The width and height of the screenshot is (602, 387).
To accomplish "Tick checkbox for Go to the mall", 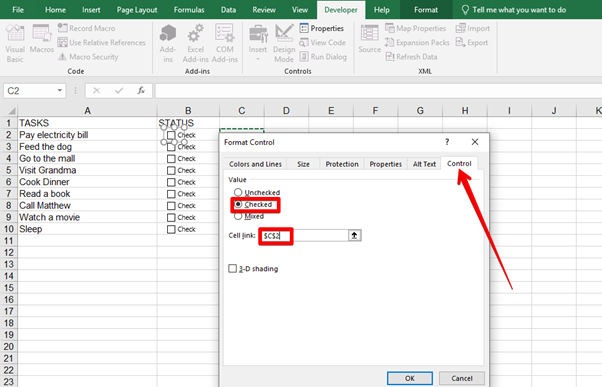I will click(171, 159).
